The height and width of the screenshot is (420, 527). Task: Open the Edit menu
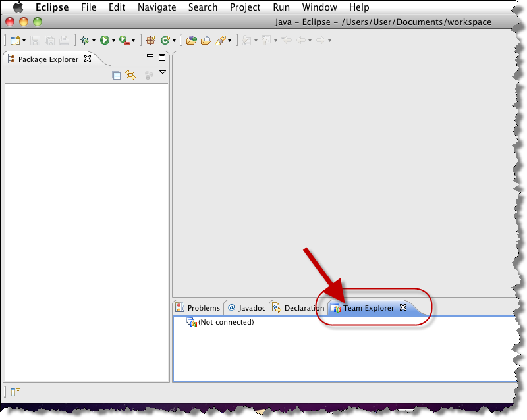click(x=117, y=7)
